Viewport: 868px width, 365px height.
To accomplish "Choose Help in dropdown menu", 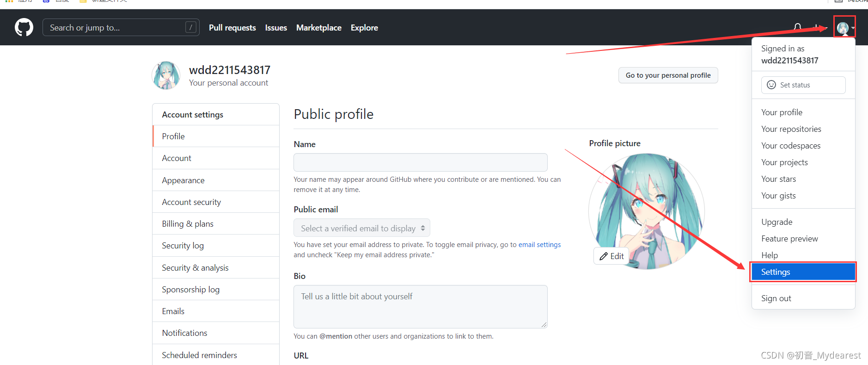I will click(803, 255).
